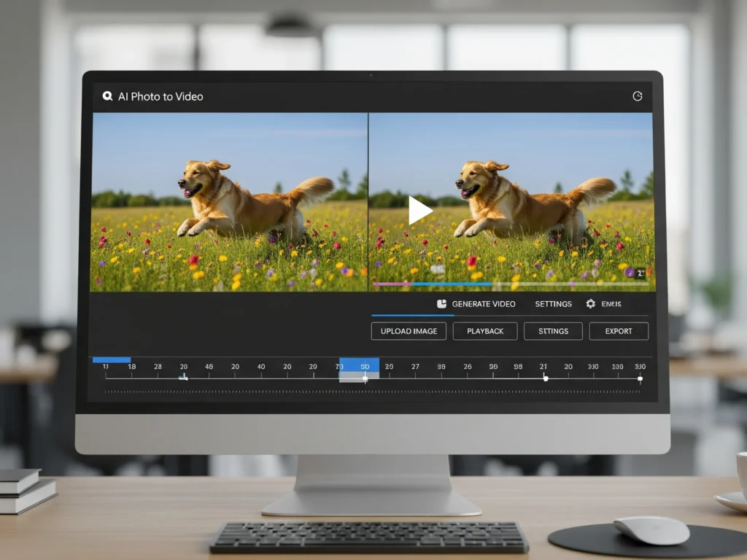Open the Playback panel
This screenshot has width=747, height=560.
485,331
